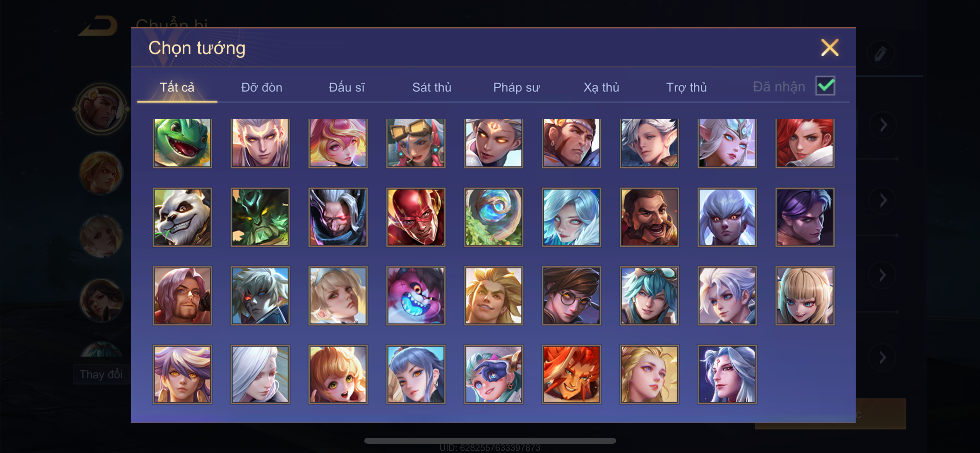Open the Sát thủ tab

[x=432, y=88]
